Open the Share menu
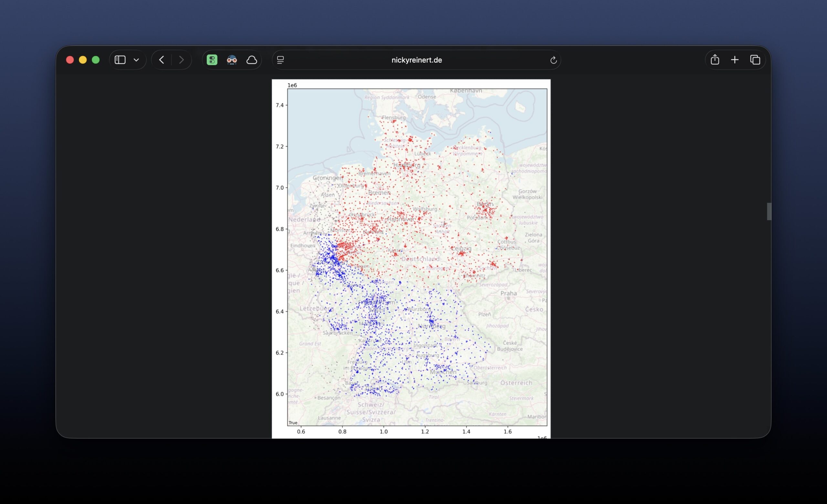The image size is (827, 504). coord(715,60)
